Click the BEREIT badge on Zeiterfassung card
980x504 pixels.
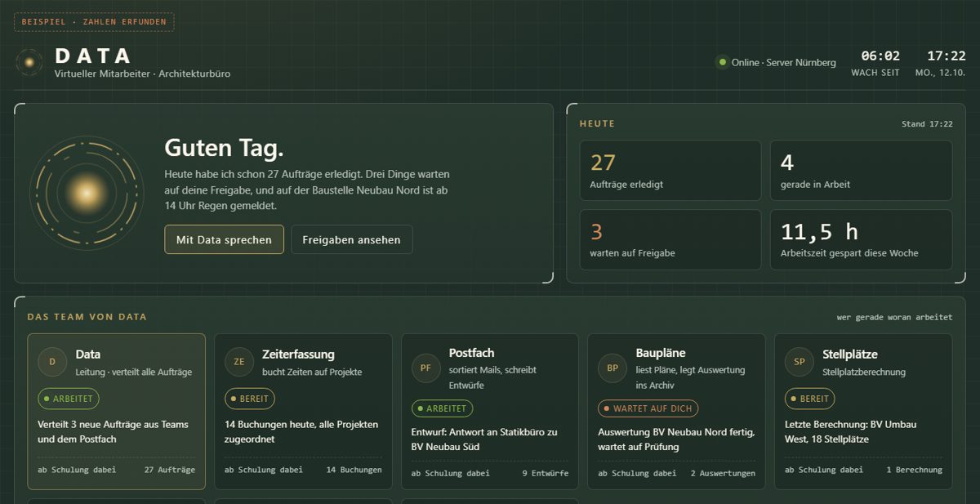(x=250, y=399)
